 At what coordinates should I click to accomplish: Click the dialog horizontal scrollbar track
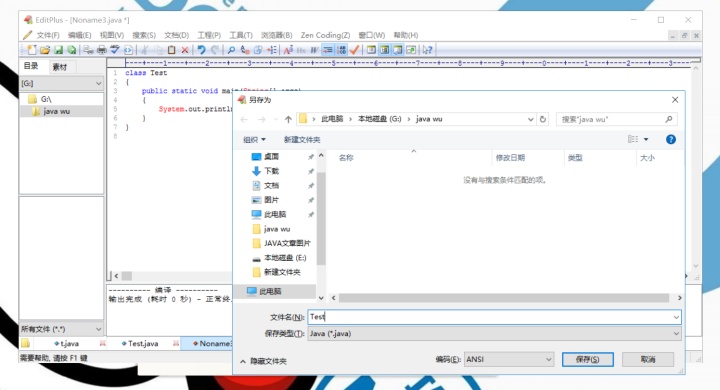pos(504,298)
